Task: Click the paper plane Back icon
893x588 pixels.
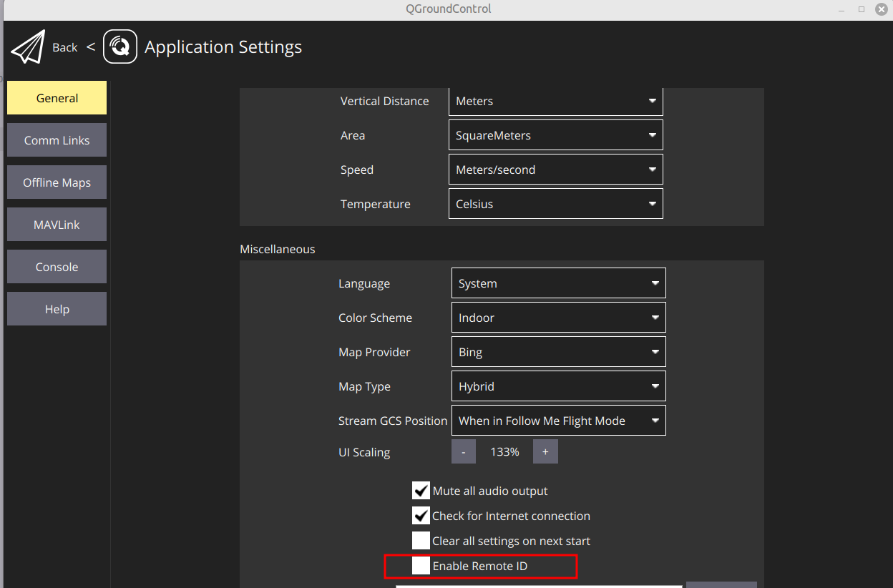Action: point(28,47)
